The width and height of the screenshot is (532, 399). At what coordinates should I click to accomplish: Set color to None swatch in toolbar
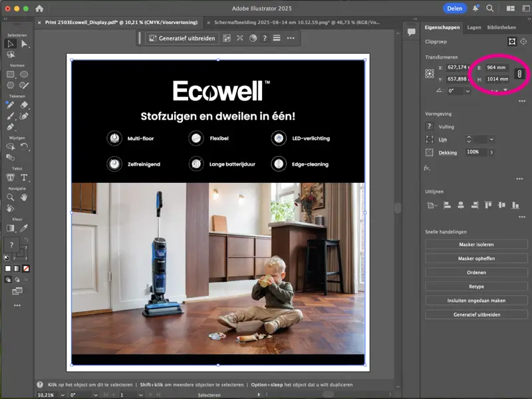point(26,269)
